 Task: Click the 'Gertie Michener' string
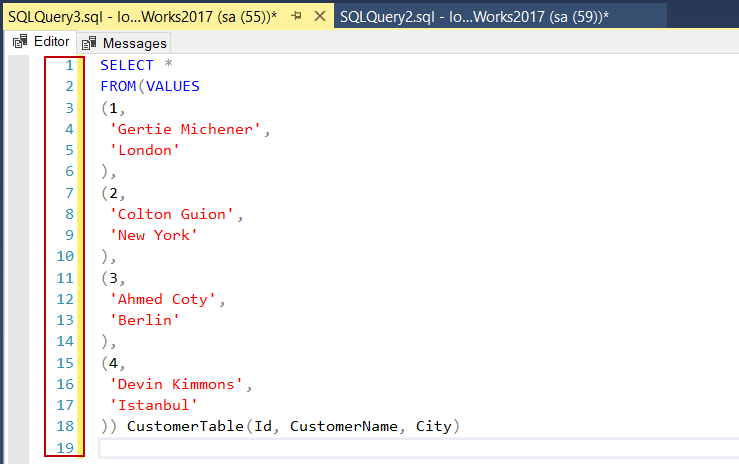[x=185, y=129]
